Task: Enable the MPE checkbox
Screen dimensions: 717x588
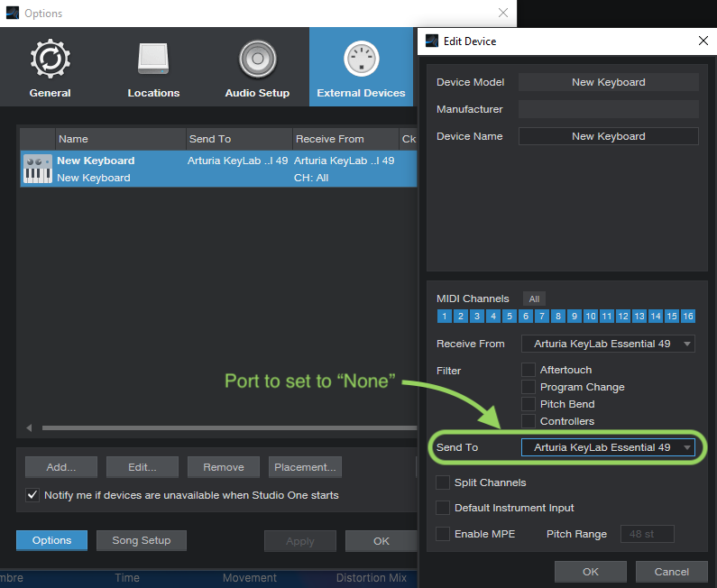Action: [x=443, y=534]
